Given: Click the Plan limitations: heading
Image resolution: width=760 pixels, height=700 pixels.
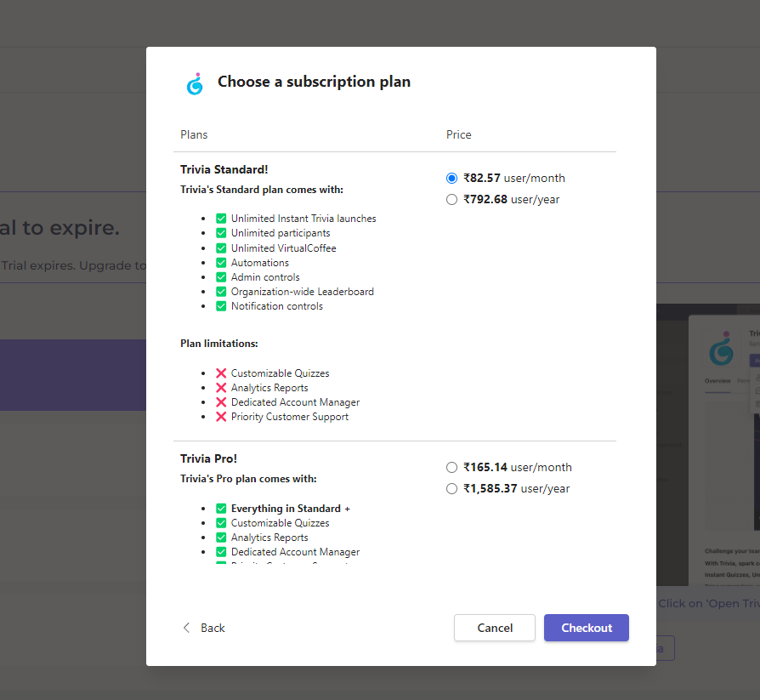Looking at the screenshot, I should point(219,344).
